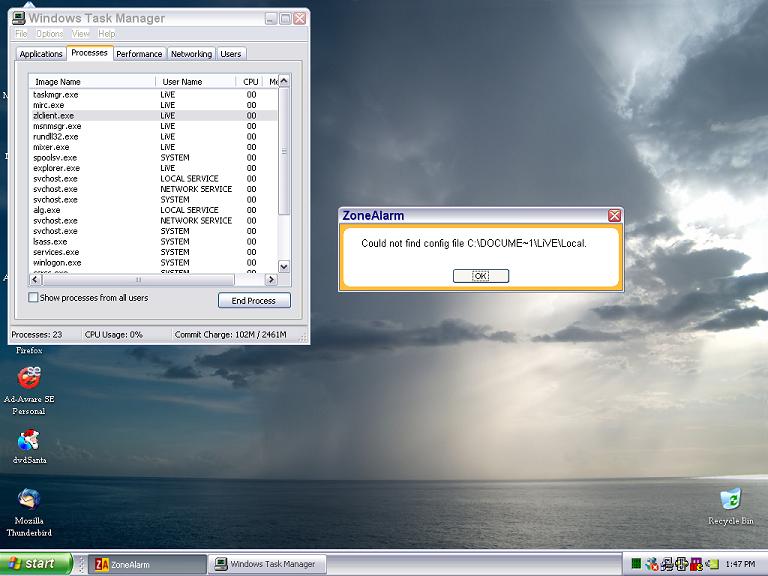Select the Processes tab

89,53
